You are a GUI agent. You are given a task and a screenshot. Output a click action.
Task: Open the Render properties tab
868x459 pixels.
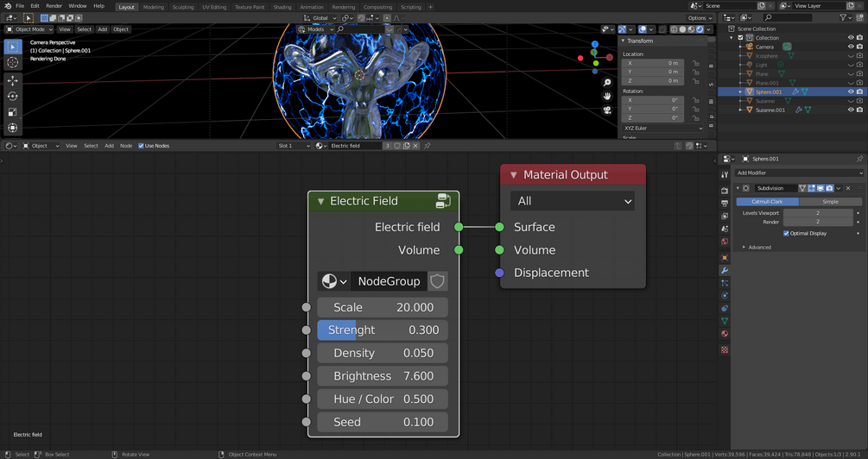pyautogui.click(x=725, y=190)
